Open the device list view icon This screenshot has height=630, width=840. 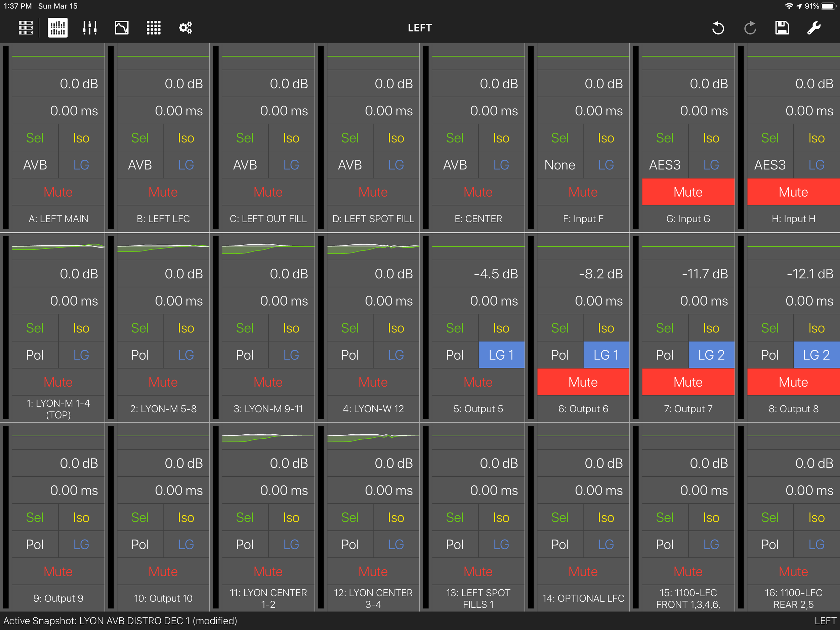(26, 28)
